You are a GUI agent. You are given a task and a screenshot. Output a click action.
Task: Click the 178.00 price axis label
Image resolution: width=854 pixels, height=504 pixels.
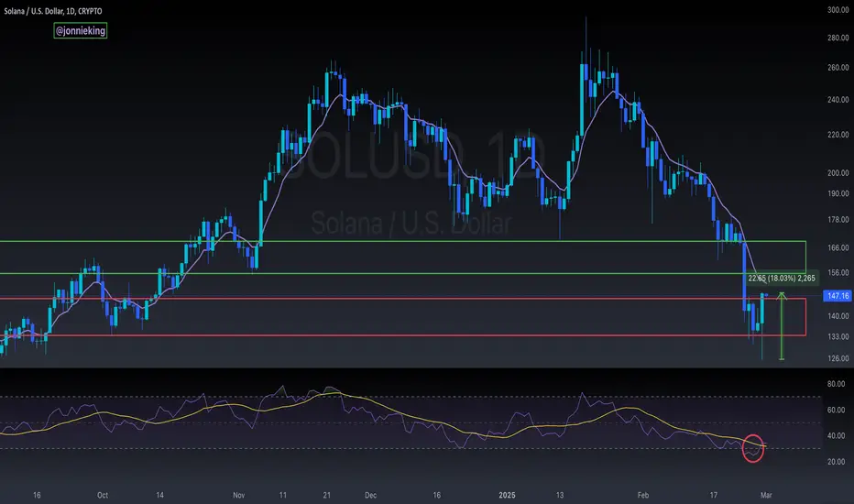[838, 220]
